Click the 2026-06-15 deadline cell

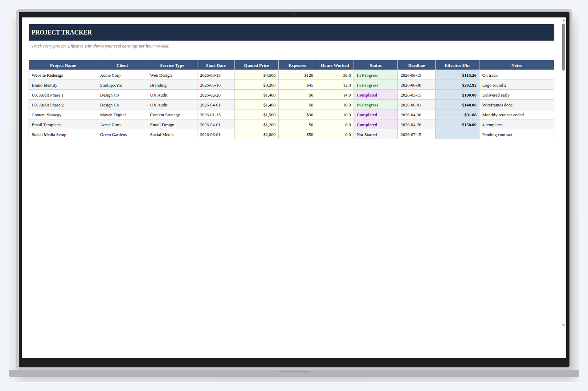[x=416, y=75]
